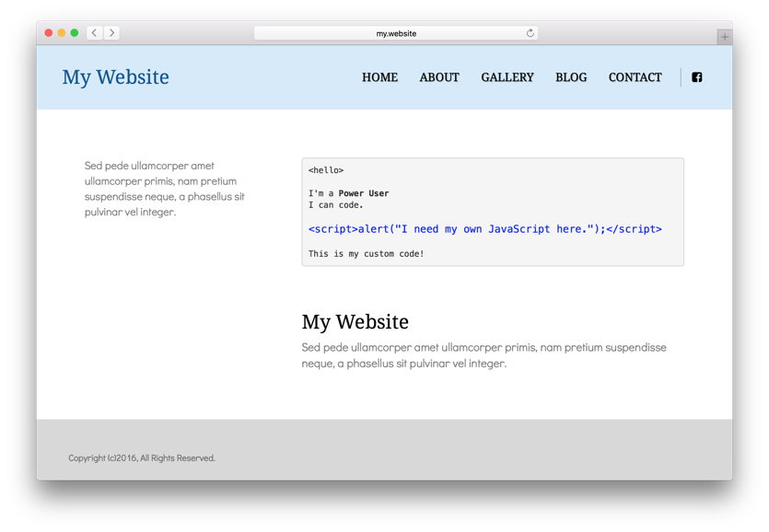
Task: Open the ABOUT page
Action: tap(439, 77)
